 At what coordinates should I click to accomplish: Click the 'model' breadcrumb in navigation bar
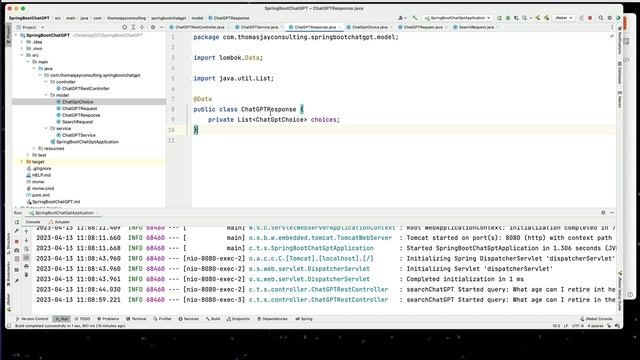[197, 18]
